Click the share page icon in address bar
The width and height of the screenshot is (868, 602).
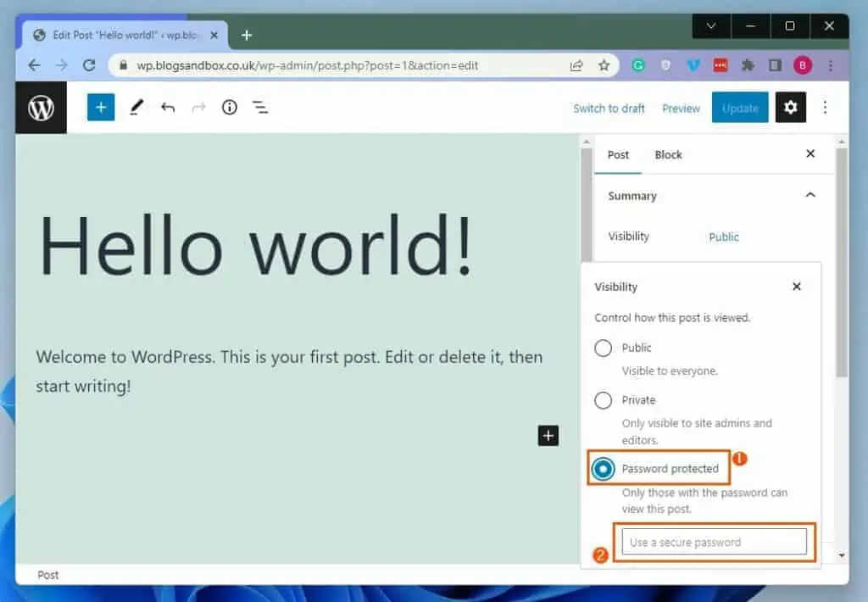[x=576, y=65]
